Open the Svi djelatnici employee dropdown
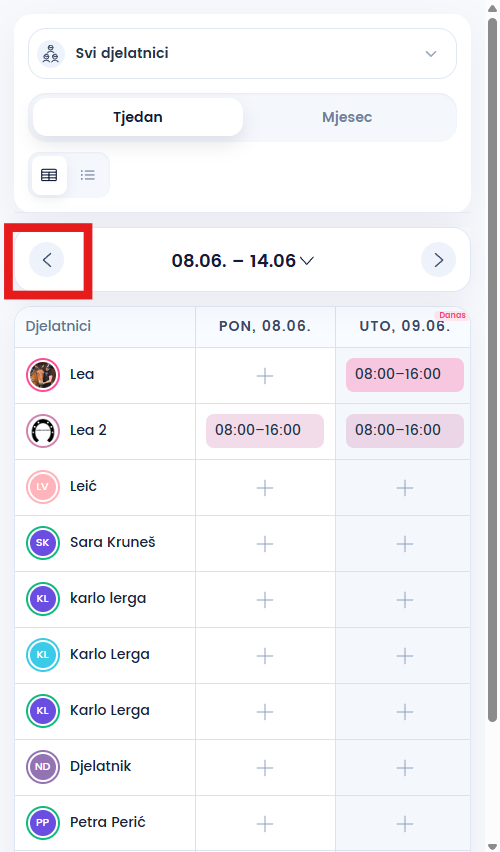Image resolution: width=500 pixels, height=852 pixels. pos(242,54)
